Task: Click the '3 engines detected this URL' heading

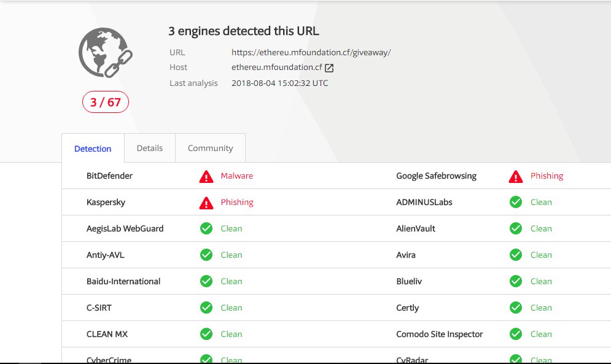Action: [x=244, y=31]
